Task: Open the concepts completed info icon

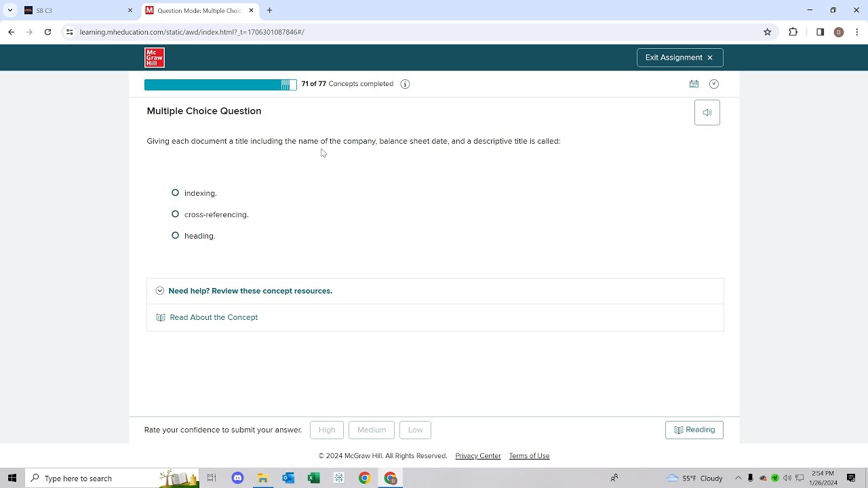Action: [x=405, y=84]
